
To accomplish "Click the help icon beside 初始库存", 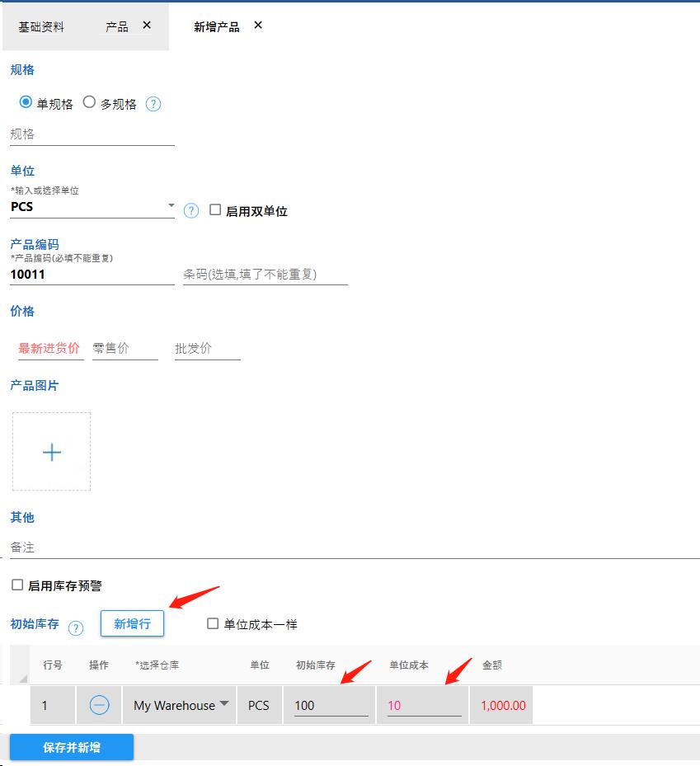I will click(x=76, y=628).
